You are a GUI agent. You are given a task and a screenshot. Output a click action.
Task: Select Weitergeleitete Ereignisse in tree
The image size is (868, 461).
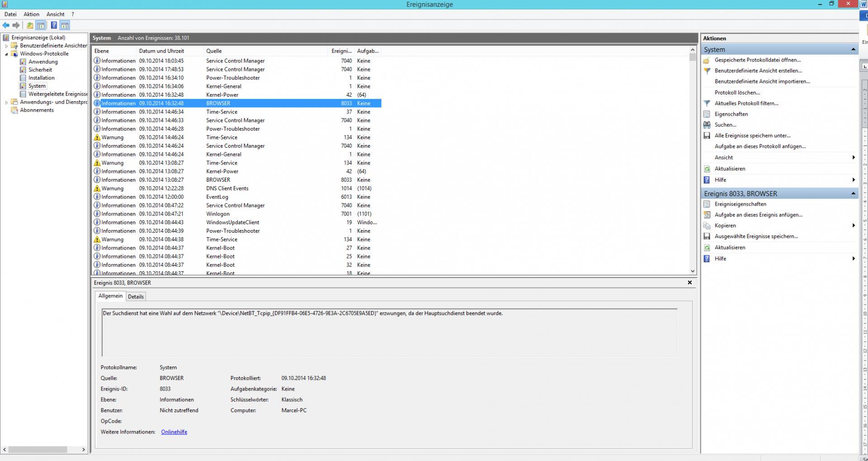click(x=58, y=94)
